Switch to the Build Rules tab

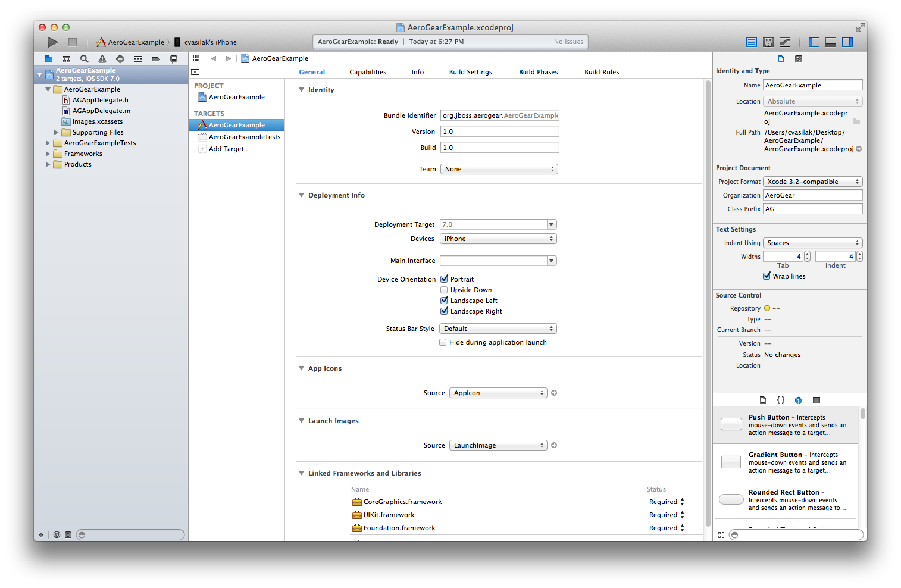click(602, 72)
